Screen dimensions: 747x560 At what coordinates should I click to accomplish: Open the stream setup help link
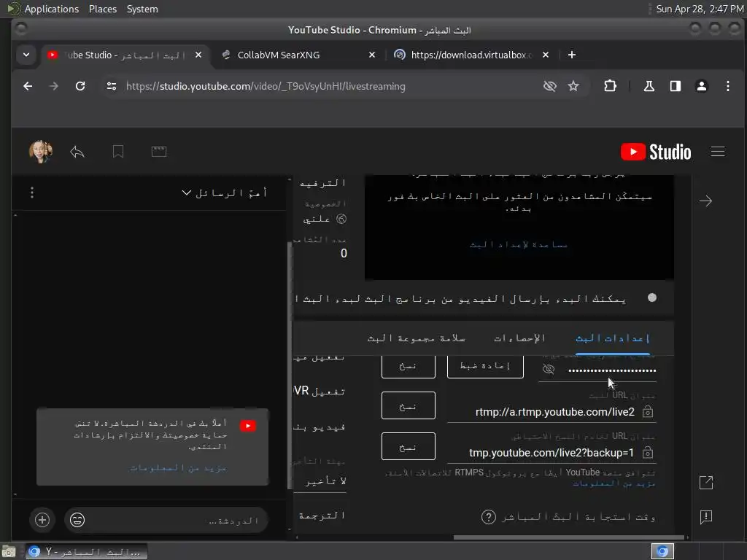click(x=519, y=245)
